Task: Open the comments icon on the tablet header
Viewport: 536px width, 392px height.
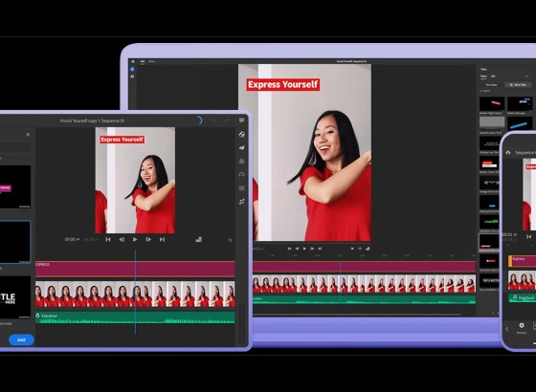Action: tap(241, 120)
